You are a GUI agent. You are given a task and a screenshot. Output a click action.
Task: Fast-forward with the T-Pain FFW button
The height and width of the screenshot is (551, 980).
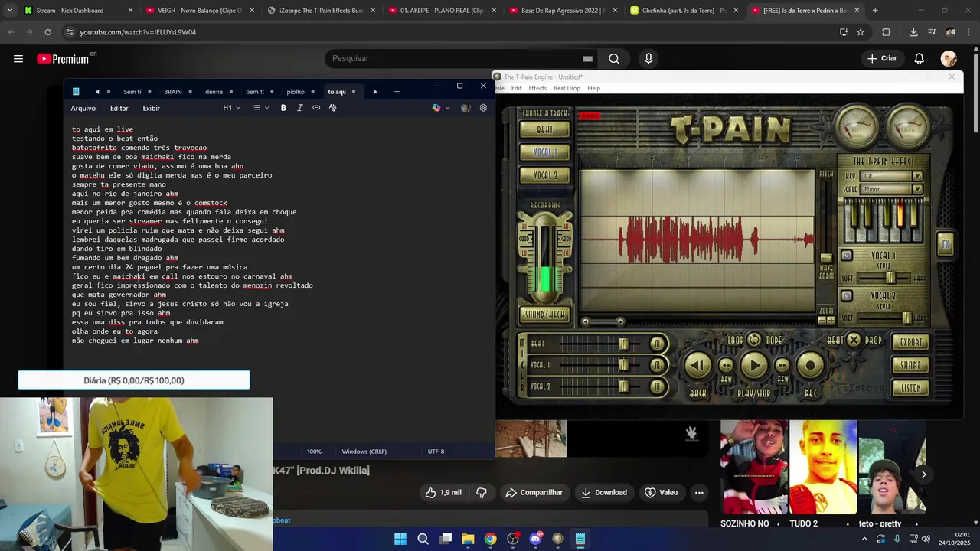point(782,366)
